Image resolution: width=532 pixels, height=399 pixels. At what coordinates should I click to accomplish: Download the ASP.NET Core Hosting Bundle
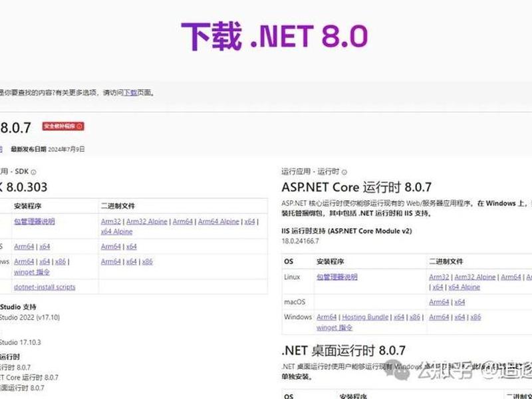tap(365, 317)
